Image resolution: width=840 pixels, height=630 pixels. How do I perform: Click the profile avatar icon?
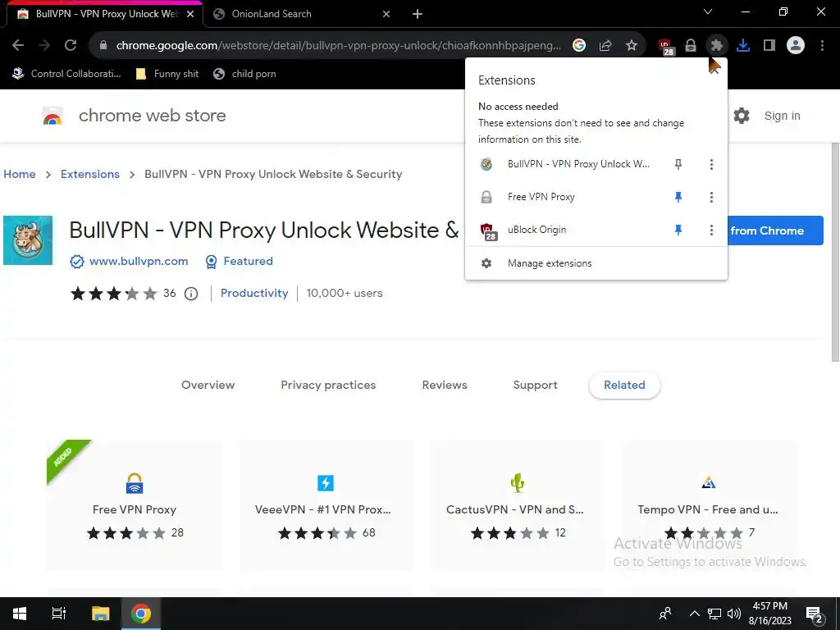pos(796,46)
